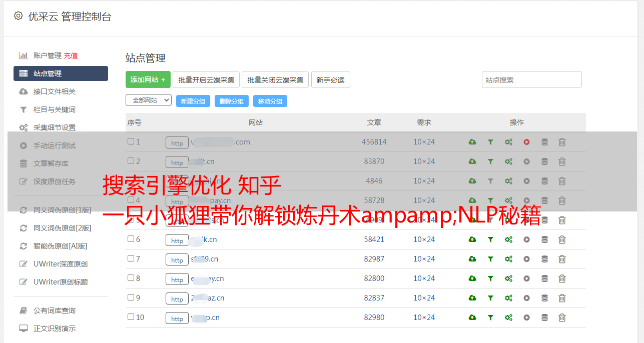Open article count 82980 link
Screen dimensions: 644x343
374,317
